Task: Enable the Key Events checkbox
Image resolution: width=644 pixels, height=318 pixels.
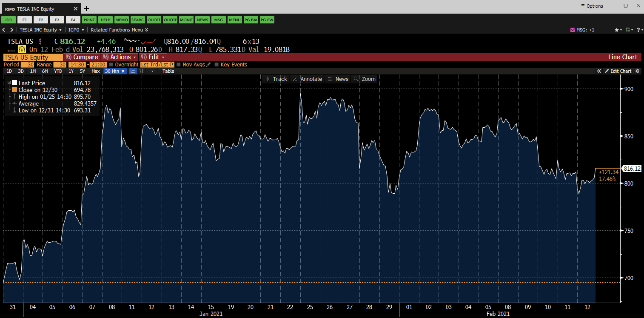Action: point(217,65)
